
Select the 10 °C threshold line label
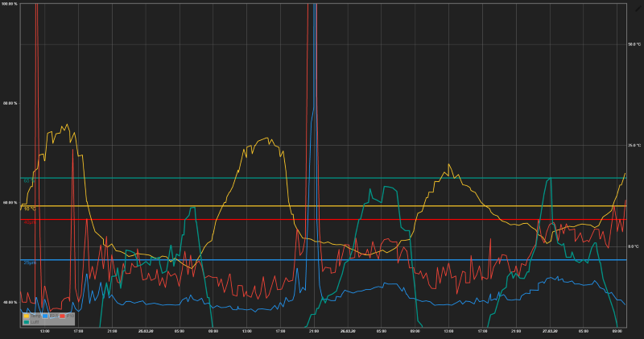coord(30,209)
